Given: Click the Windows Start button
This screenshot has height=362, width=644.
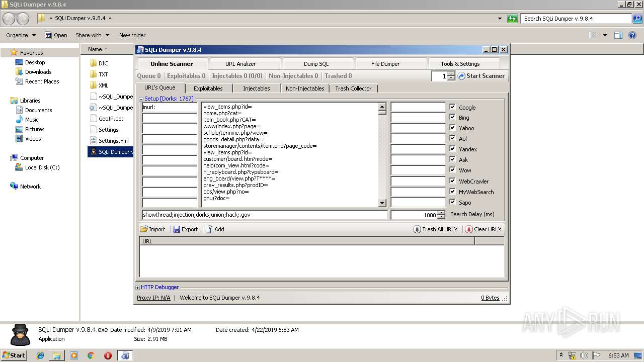Looking at the screenshot, I should click(14, 355).
